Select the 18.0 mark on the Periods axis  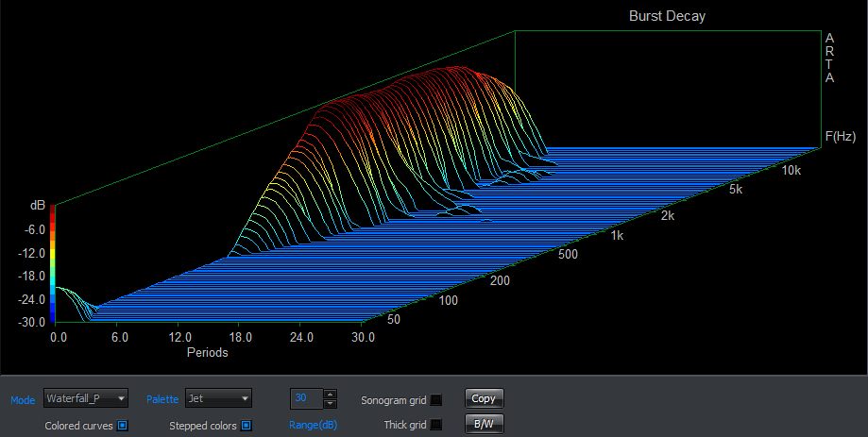[x=240, y=337]
